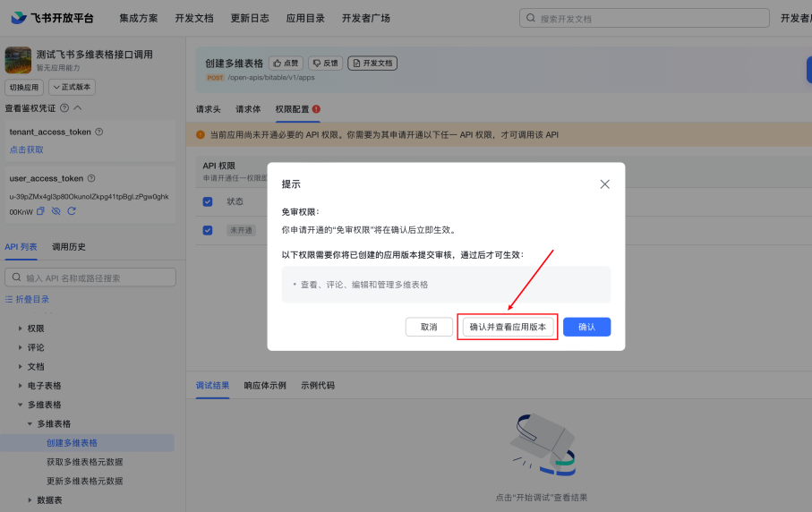The image size is (812, 512).
Task: Click the magnifier icon in the API search box
Action: 17,277
